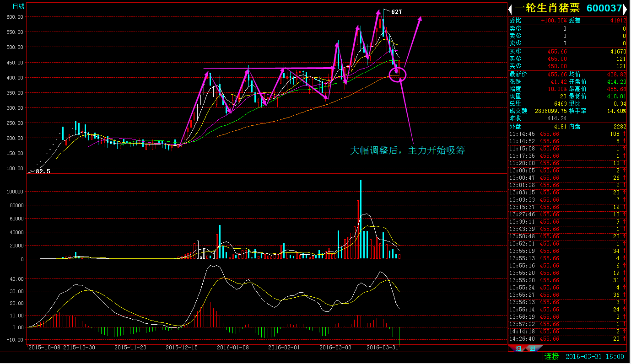Viewport: 631px width, 364px height.
Task: Click the 627 peak price label
Action: pos(397,12)
